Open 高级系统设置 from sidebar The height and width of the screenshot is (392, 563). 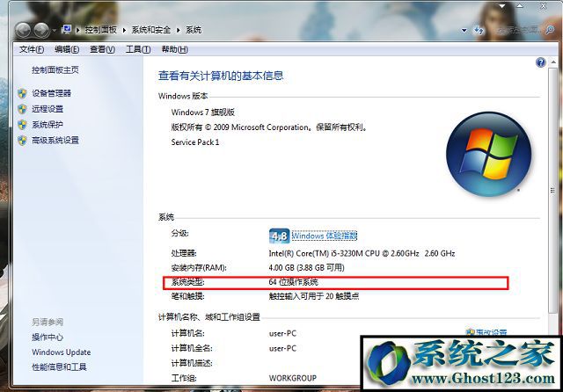pos(55,141)
